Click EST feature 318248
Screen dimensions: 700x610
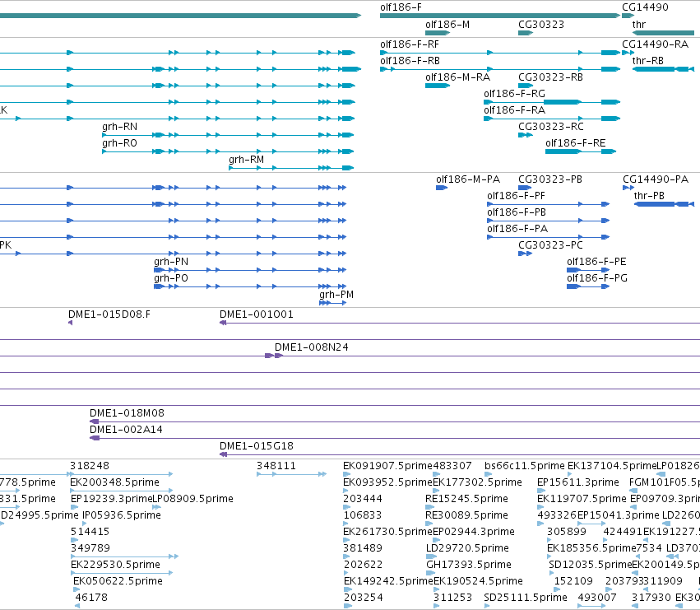tap(90, 466)
